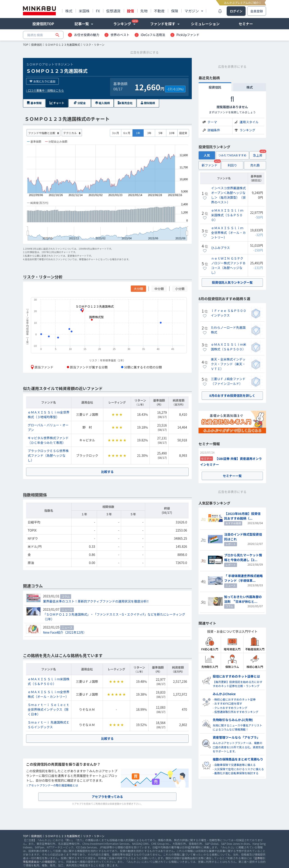Open キャピタル世界株式ファンド link

click(48, 440)
